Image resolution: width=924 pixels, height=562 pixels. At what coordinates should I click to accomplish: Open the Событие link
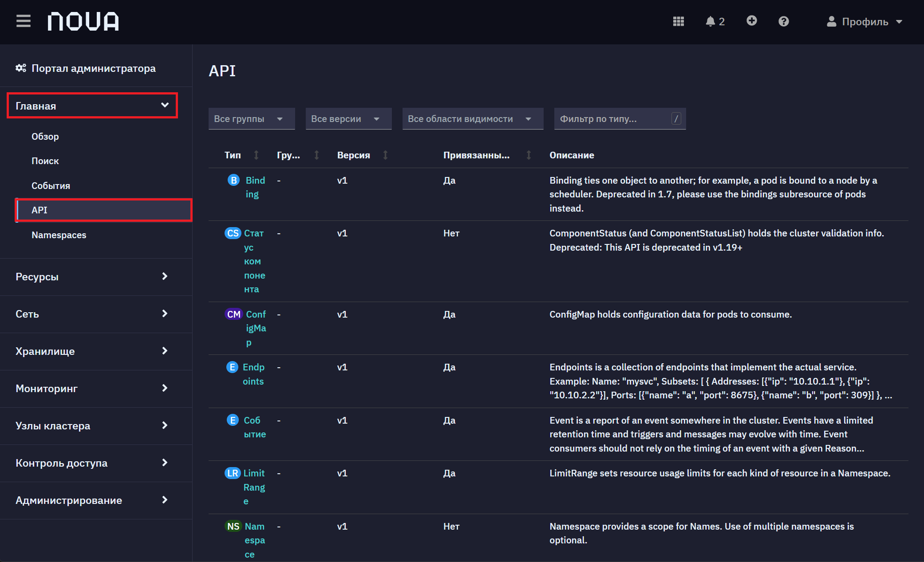[x=255, y=427]
